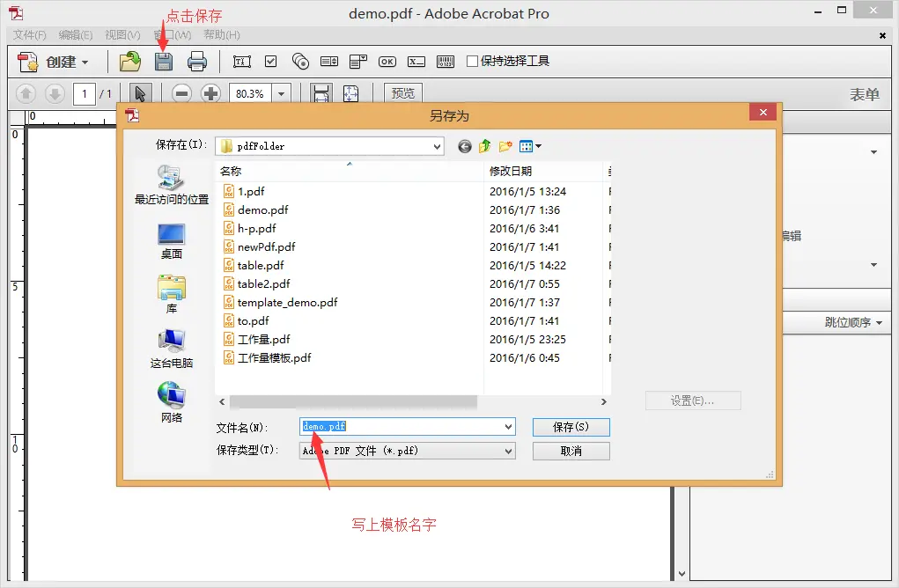Open the Forms panel label
Image resolution: width=899 pixels, height=588 pixels.
click(864, 94)
